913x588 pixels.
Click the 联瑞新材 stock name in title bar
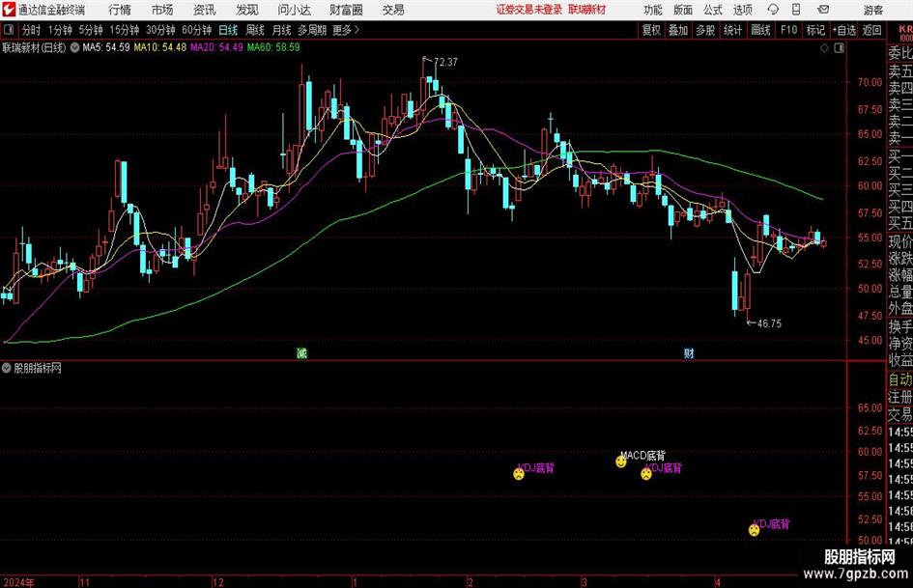pos(587,10)
